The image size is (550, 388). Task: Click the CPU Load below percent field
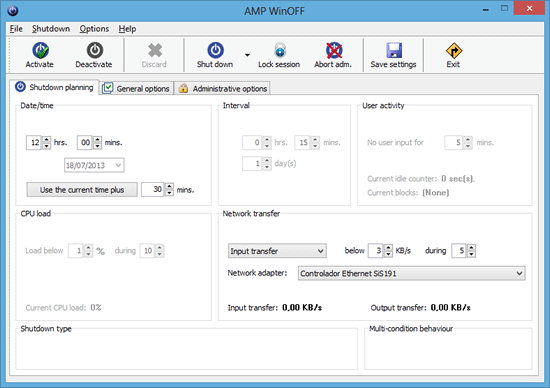tap(76, 251)
